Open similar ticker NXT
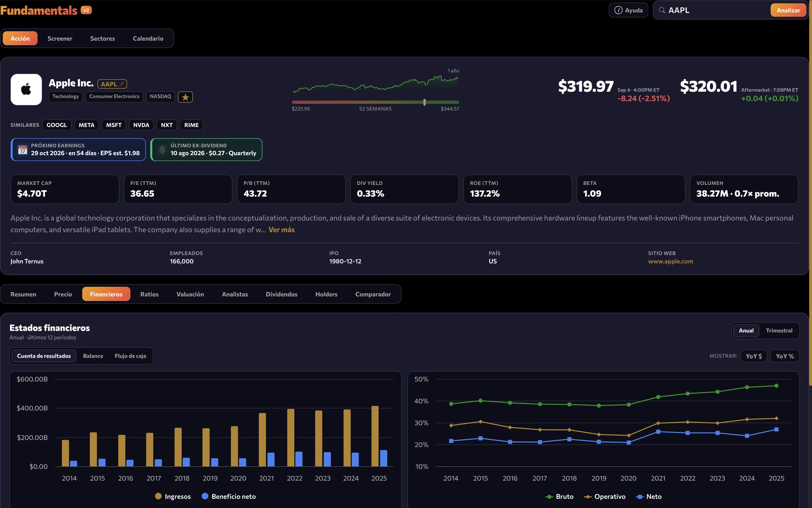This screenshot has width=812, height=508. [167, 125]
